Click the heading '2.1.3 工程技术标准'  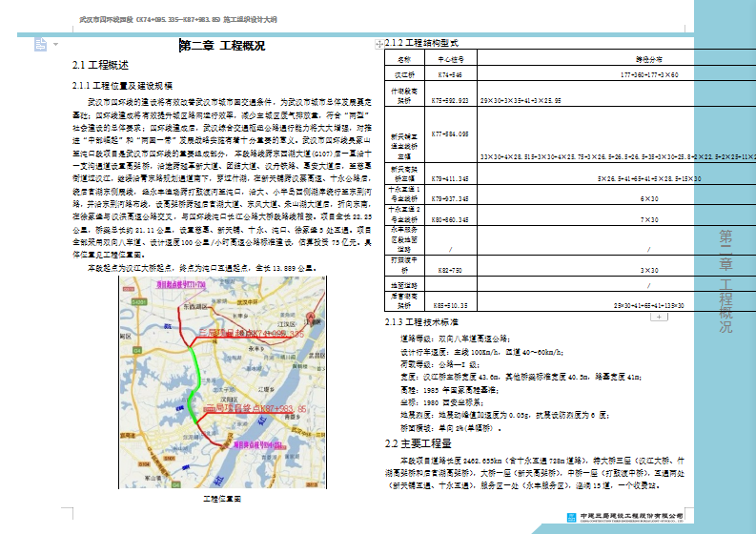tap(421, 322)
